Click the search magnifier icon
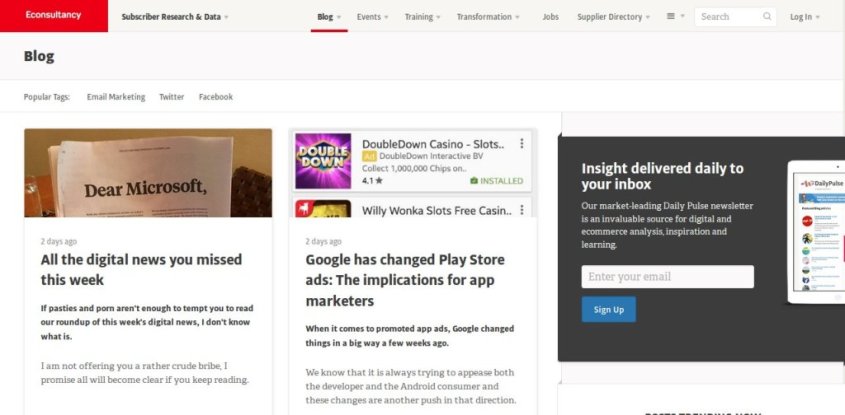 [767, 17]
